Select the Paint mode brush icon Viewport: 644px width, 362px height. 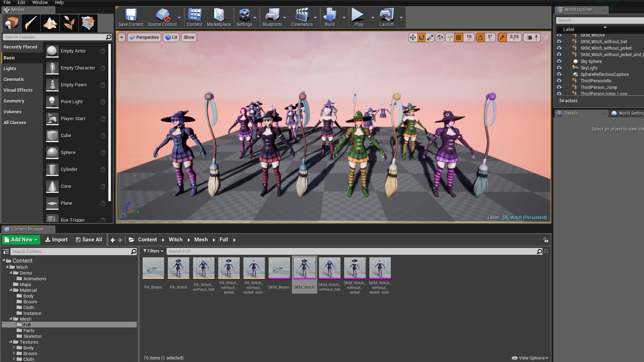(31, 23)
